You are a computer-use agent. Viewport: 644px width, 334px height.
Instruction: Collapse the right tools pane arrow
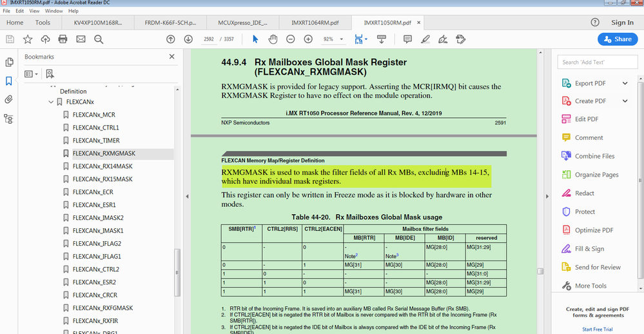pos(547,197)
